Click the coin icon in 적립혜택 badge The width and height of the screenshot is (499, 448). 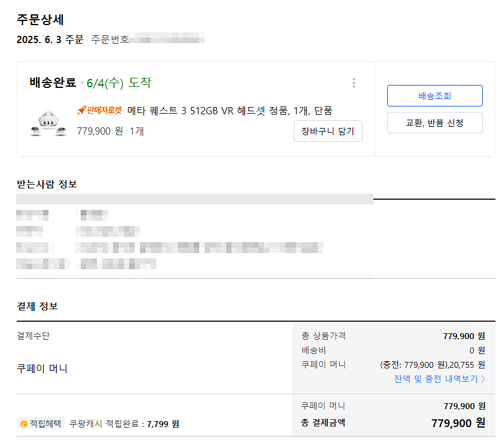[x=23, y=424]
